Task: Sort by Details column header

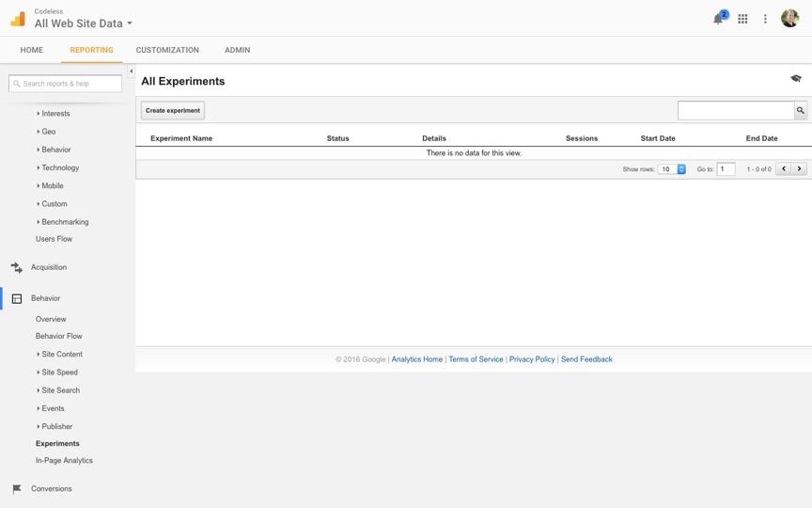Action: click(434, 138)
